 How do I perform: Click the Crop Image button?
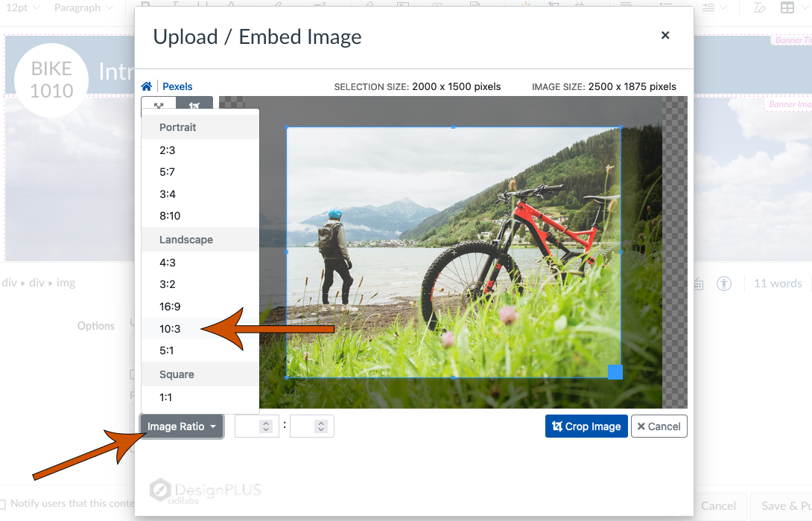[586, 426]
